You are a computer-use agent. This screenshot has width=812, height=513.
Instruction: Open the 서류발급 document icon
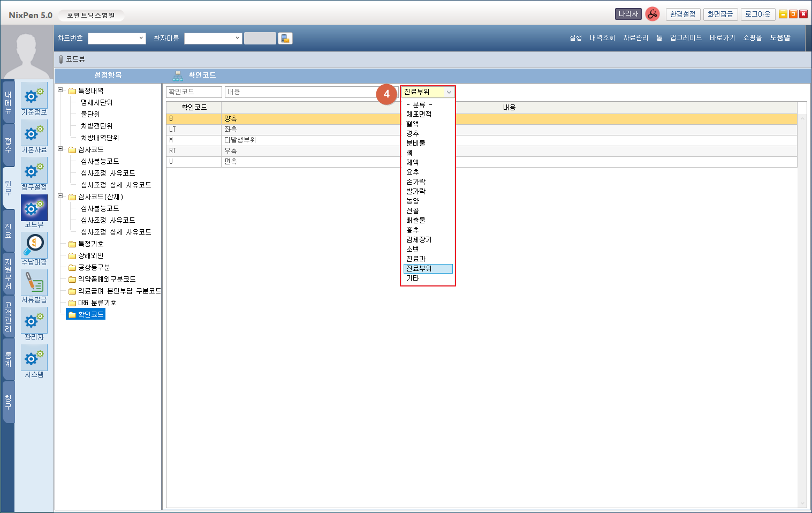34,284
